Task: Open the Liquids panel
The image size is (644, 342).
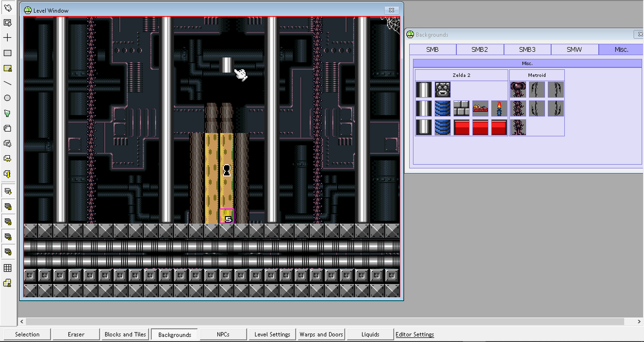Action: click(x=370, y=334)
